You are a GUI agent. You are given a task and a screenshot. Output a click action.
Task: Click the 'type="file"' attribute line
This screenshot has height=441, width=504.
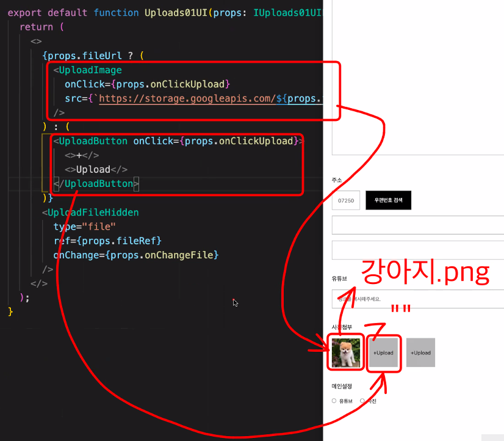click(x=85, y=227)
